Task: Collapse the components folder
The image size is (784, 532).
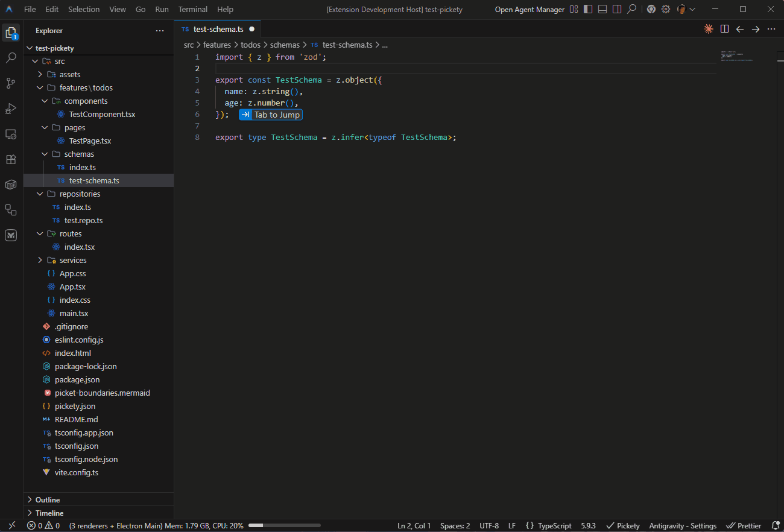Action: pyautogui.click(x=45, y=101)
